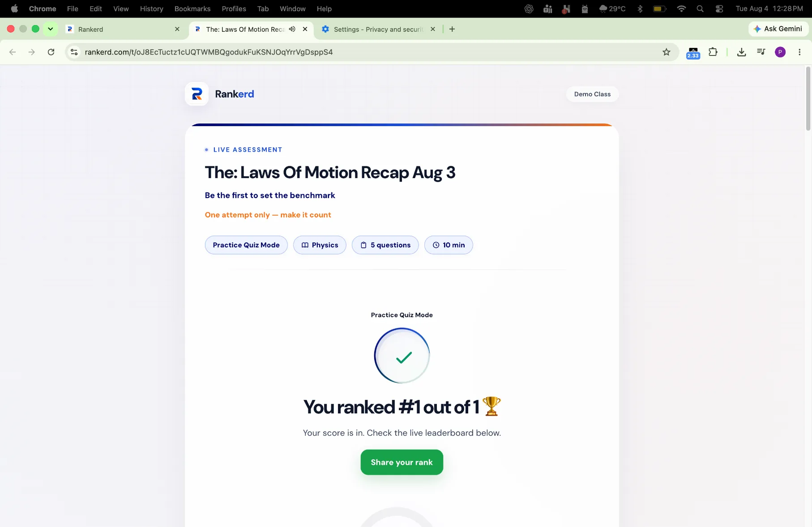Expand the tab search dropdown arrow
The height and width of the screenshot is (527, 812).
(x=51, y=29)
